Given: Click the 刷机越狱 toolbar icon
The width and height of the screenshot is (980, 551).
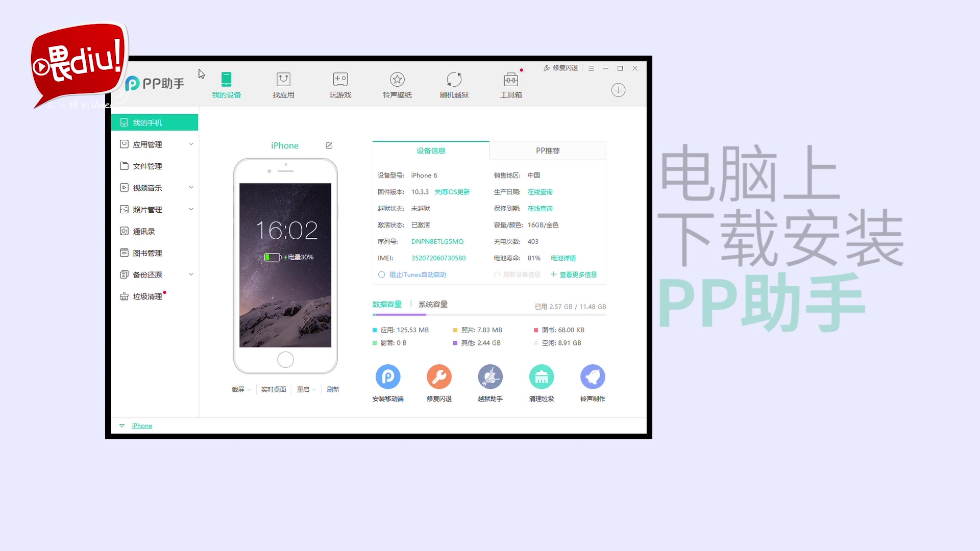Looking at the screenshot, I should click(454, 84).
